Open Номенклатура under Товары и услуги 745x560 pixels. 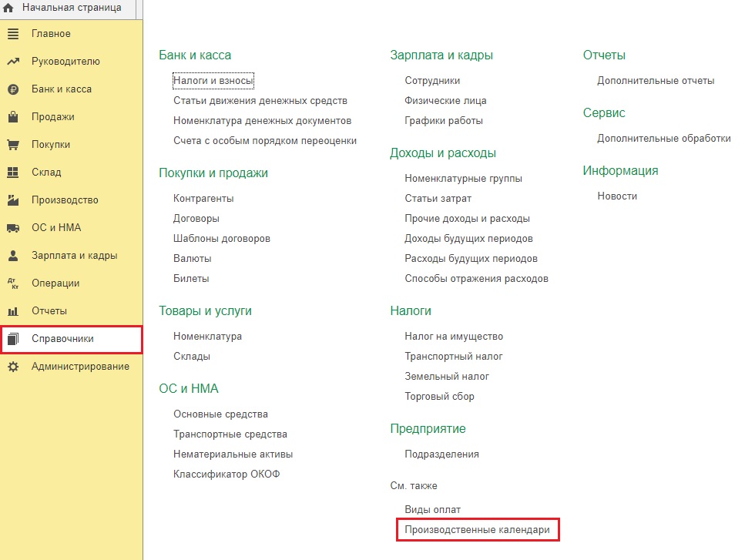208,337
